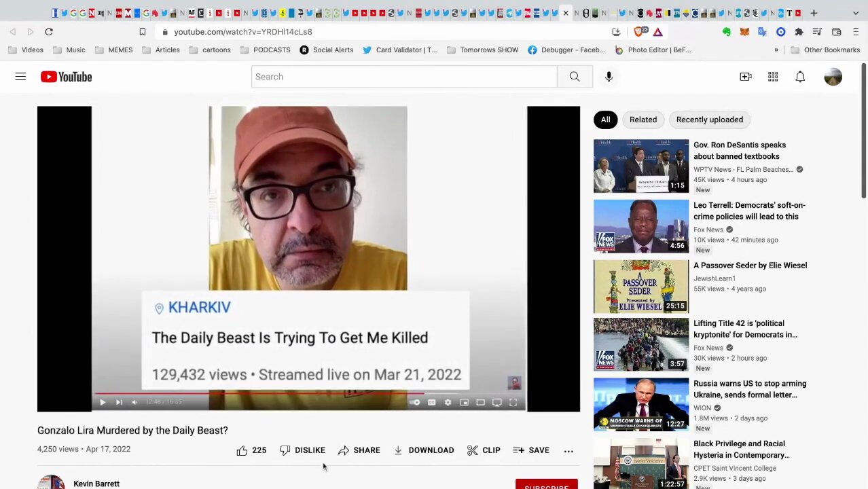
Task: Open the player settings gear
Action: click(448, 403)
